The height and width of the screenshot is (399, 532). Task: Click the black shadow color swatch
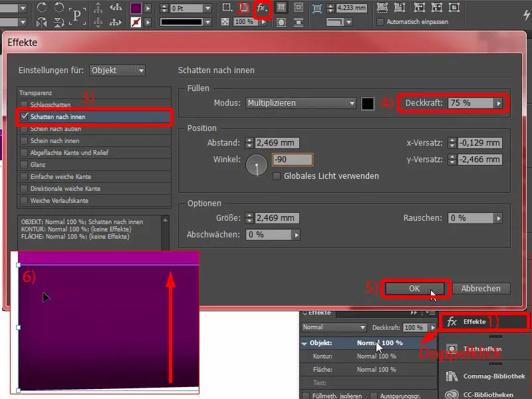tap(368, 103)
